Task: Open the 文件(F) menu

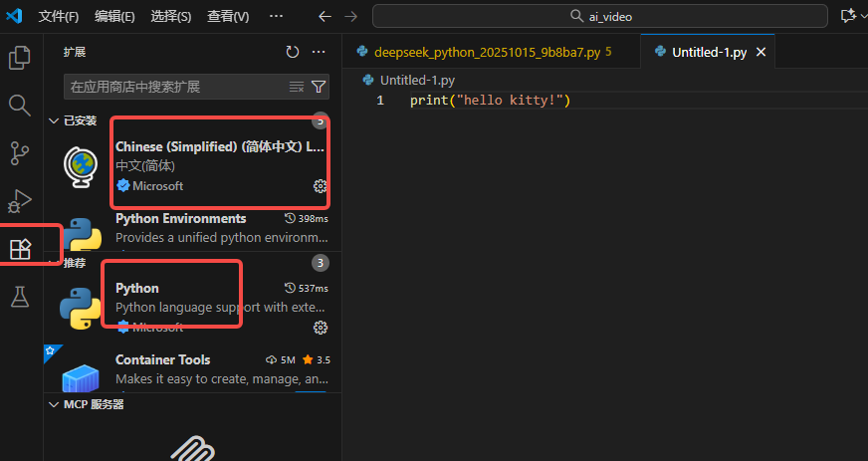Action: (x=58, y=17)
